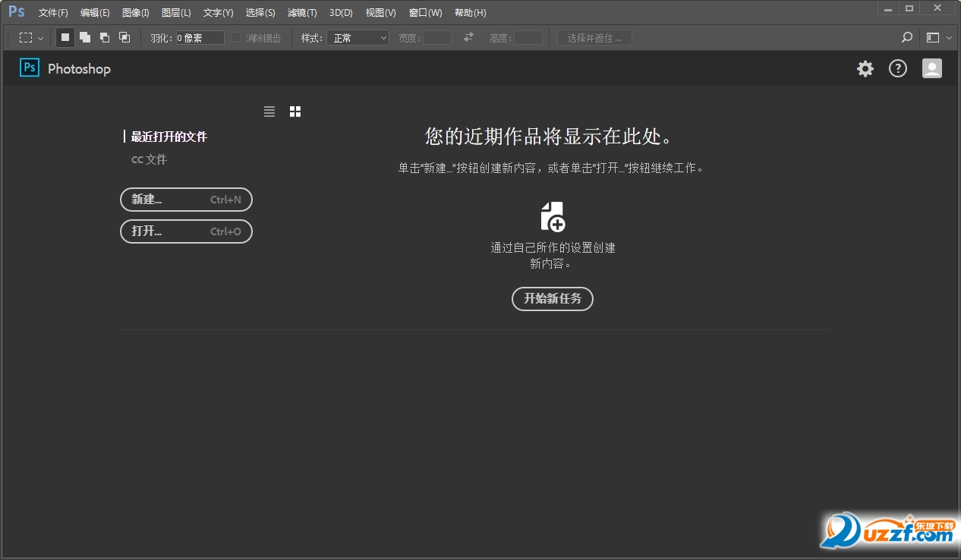Click the 宽度 width input field
This screenshot has width=961, height=560.
[x=437, y=37]
